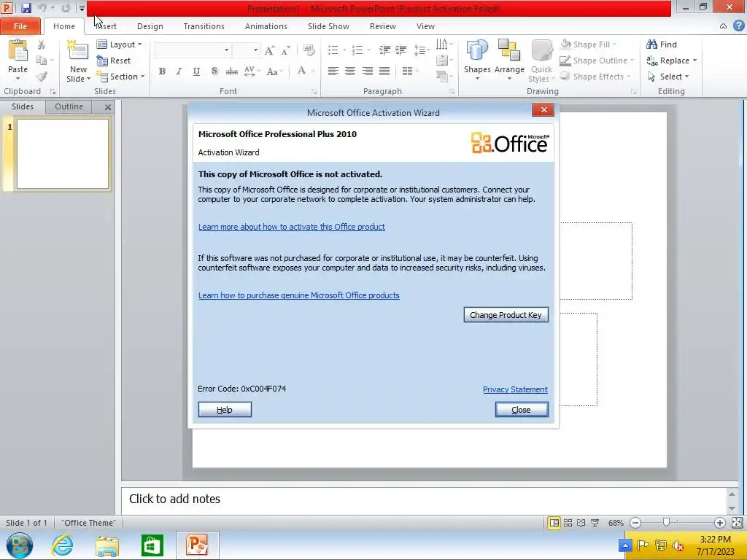This screenshot has width=747, height=560.
Task: Open the File tab
Action: click(x=20, y=26)
